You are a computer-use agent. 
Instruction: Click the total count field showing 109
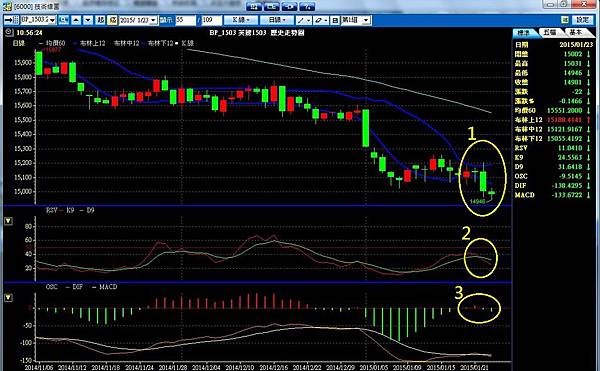(212, 20)
